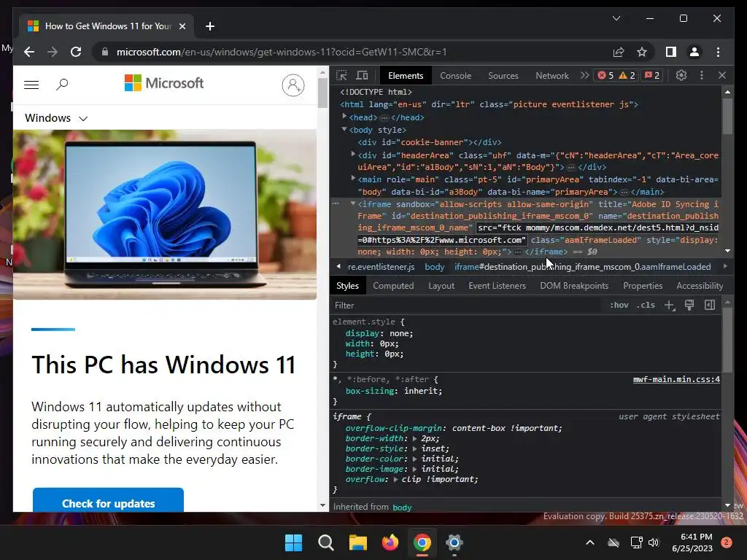
Task: Share this page icon in address bar
Action: tap(619, 52)
